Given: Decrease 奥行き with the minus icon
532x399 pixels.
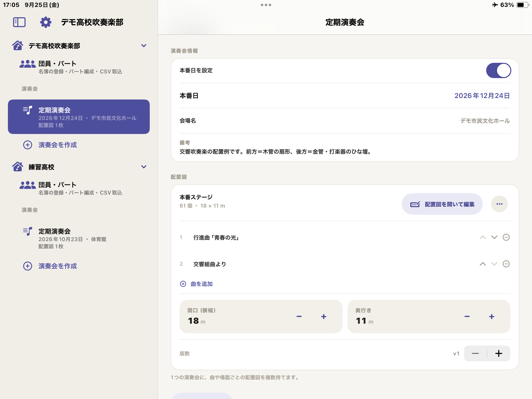Looking at the screenshot, I should coord(467,316).
